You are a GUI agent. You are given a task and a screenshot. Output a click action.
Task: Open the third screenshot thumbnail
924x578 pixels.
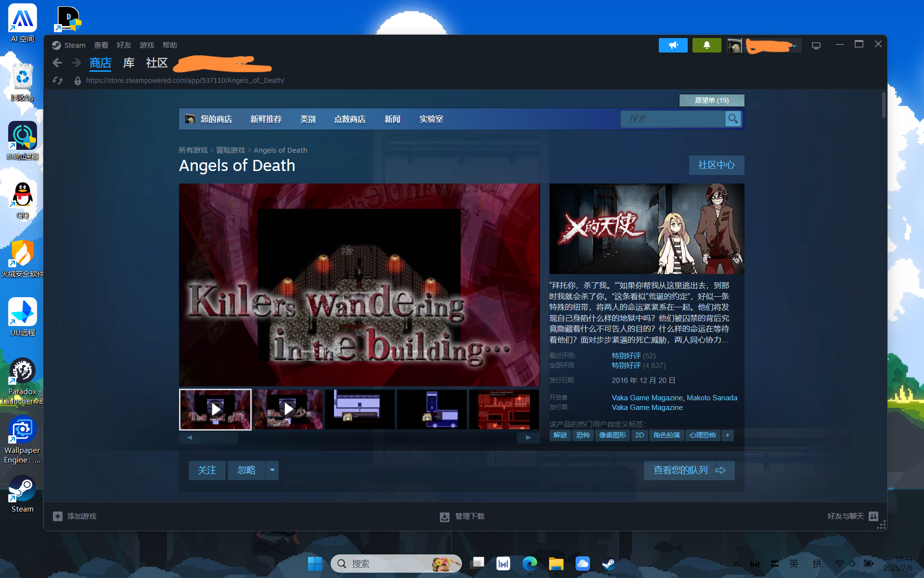[x=359, y=409]
